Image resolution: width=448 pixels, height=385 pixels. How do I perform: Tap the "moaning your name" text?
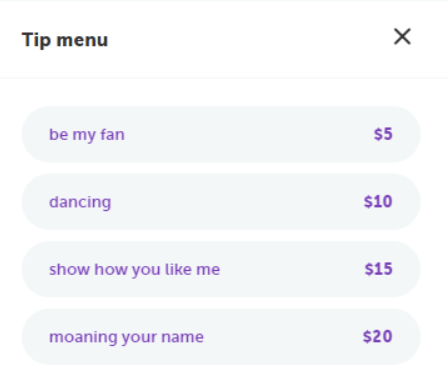pyautogui.click(x=126, y=337)
